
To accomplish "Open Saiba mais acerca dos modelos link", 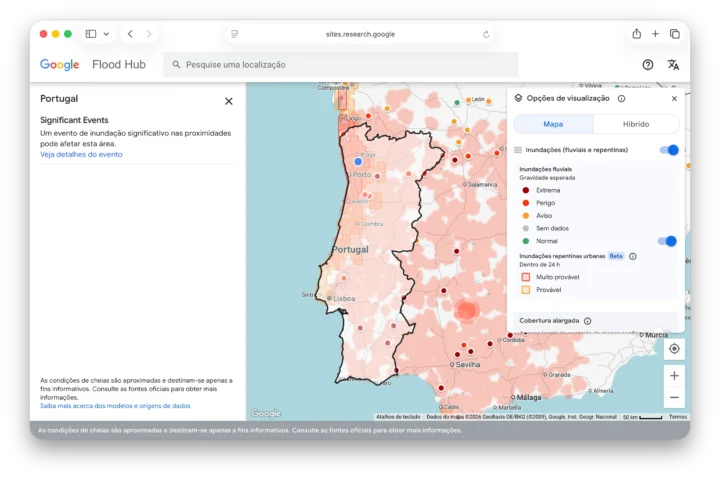I will (115, 406).
